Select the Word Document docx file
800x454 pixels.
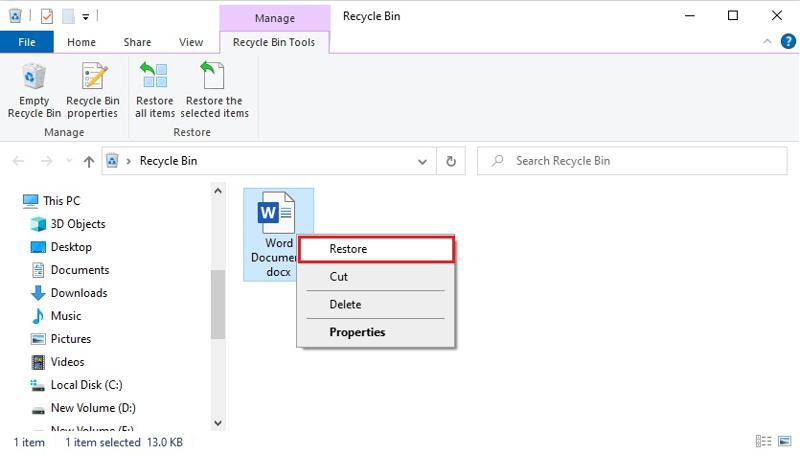point(278,235)
